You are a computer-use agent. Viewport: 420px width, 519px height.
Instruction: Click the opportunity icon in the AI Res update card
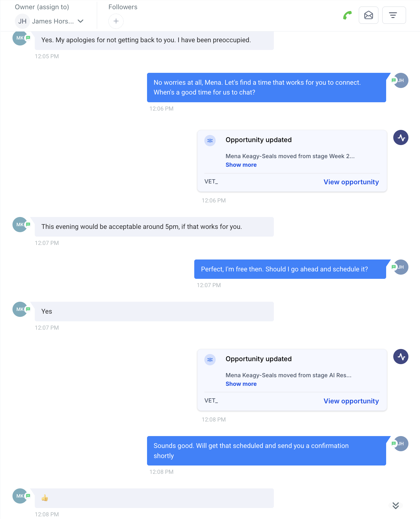click(210, 360)
